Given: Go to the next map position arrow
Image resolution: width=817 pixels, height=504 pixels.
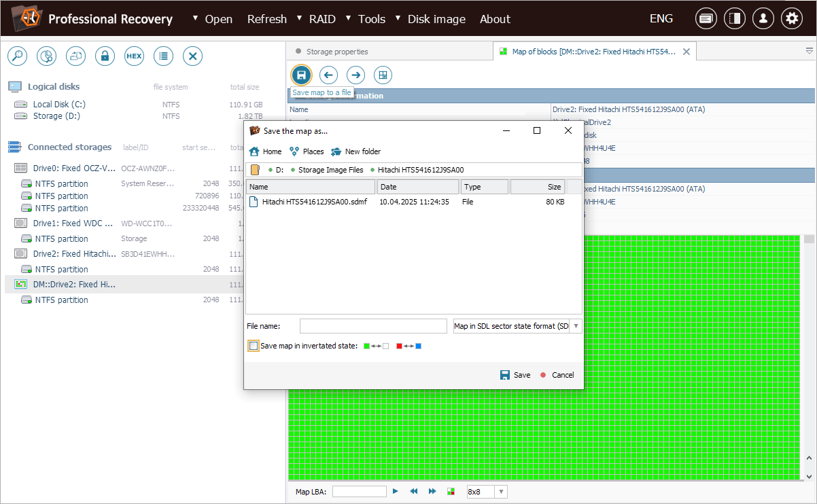Looking at the screenshot, I should (x=355, y=75).
